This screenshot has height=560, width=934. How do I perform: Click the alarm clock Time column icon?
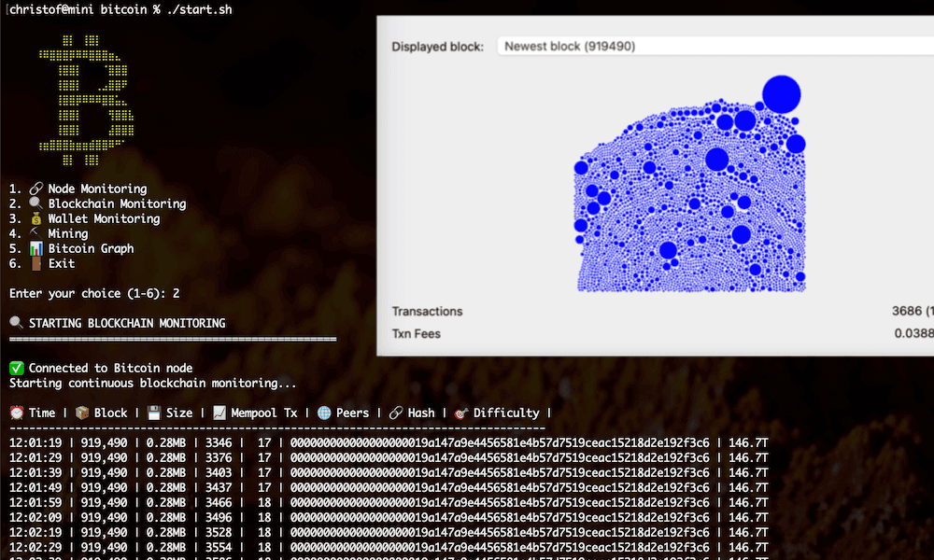click(x=17, y=413)
